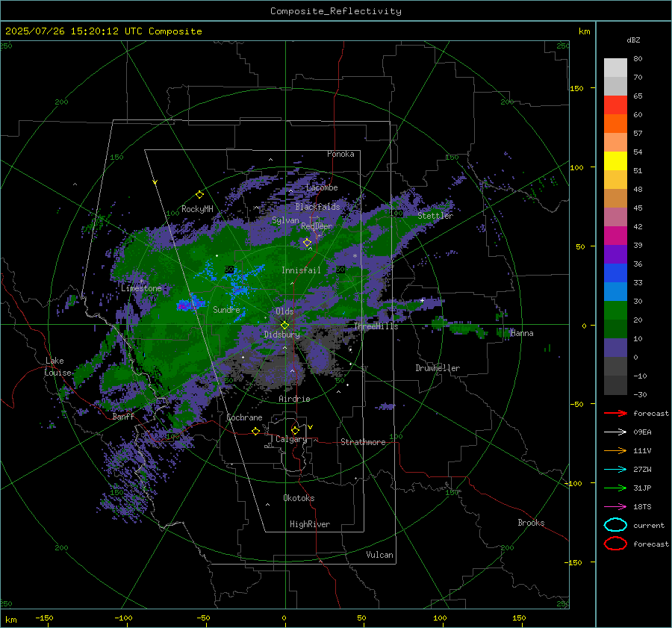The width and height of the screenshot is (672, 628).
Task: Click the yellow diamond marker above Calgary
Action: click(x=295, y=430)
